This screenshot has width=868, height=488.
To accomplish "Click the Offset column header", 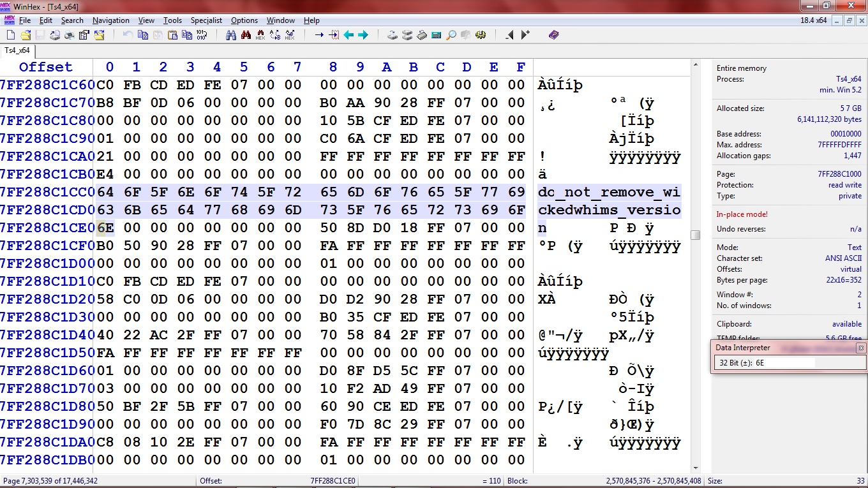I will pos(46,67).
